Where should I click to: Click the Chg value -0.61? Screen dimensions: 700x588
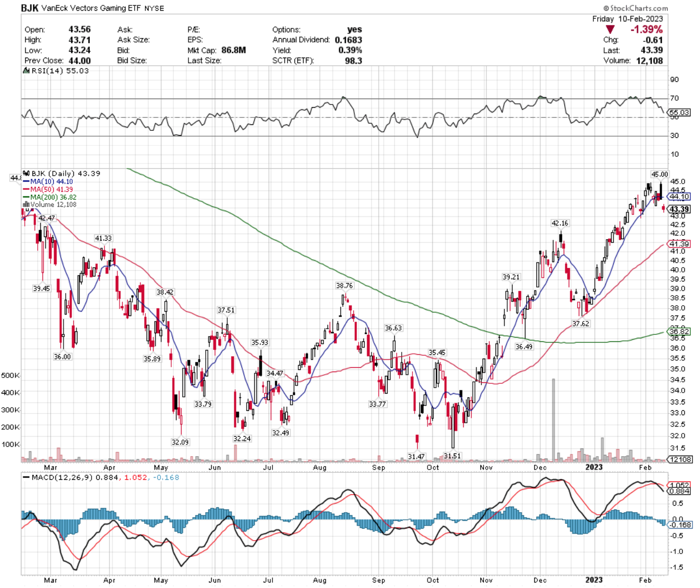pyautogui.click(x=653, y=40)
